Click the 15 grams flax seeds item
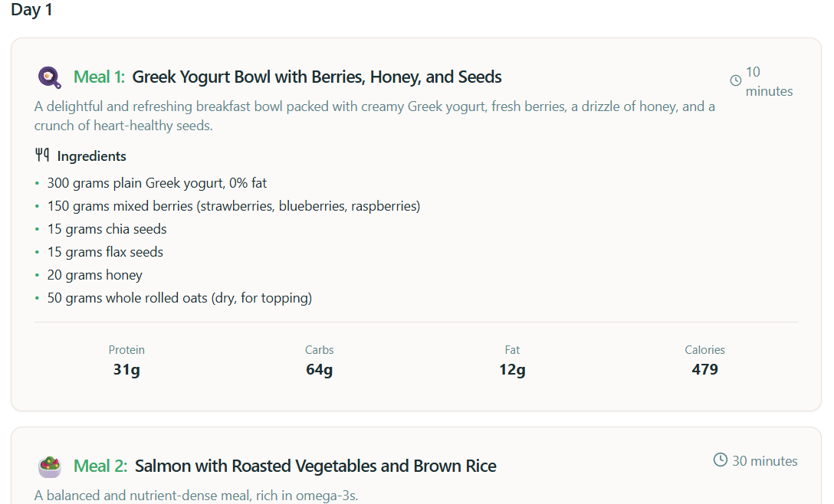Screen dimensions: 834x504 tap(105, 252)
